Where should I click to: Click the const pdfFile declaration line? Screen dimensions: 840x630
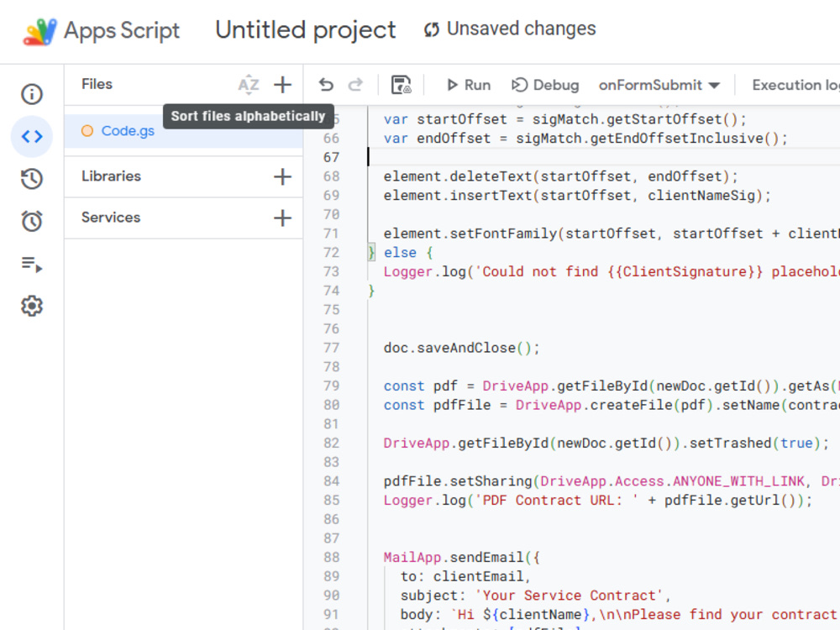(612, 406)
